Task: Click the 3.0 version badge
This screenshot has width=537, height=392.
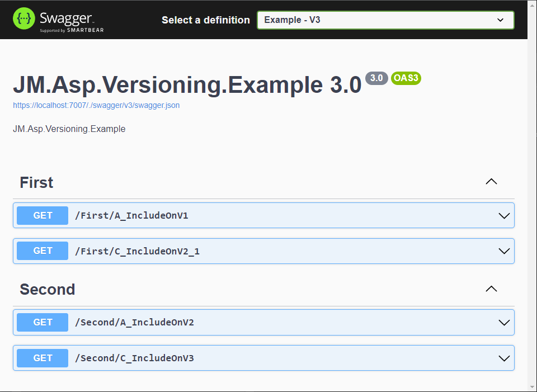Action: pyautogui.click(x=376, y=78)
